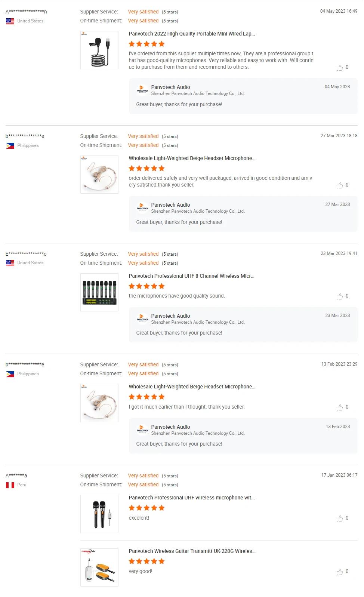
Task: Open the 8 channel wireless microphone thumbnail
Action: point(99,292)
